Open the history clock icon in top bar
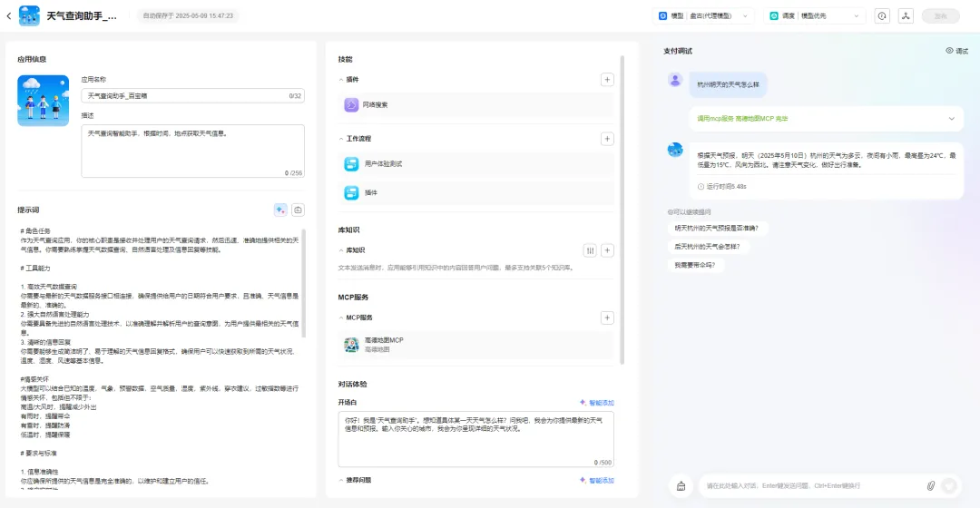 click(x=881, y=15)
